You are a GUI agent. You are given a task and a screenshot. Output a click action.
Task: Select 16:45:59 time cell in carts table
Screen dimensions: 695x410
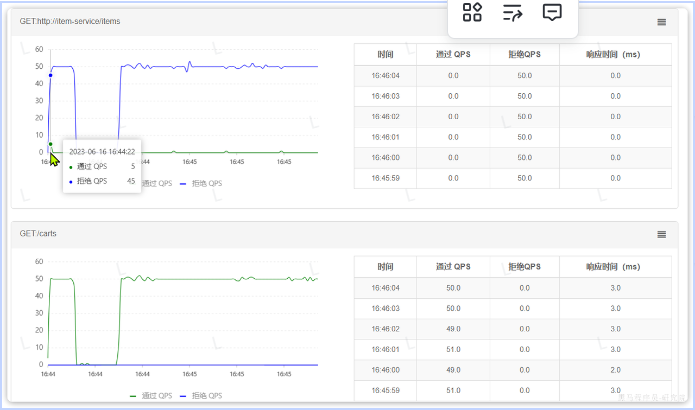click(x=385, y=390)
